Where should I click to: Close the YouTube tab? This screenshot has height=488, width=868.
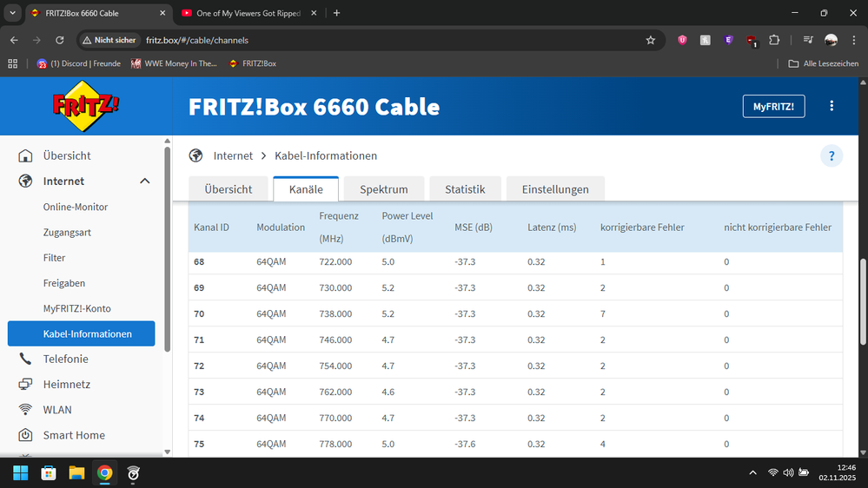314,13
